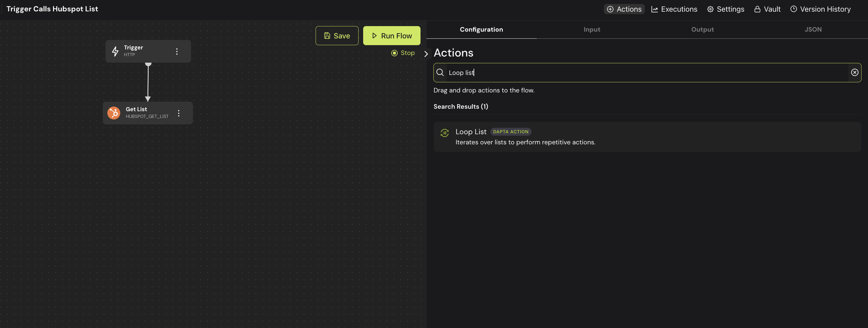Clear the actions search field
This screenshot has width=868, height=328.
point(855,72)
